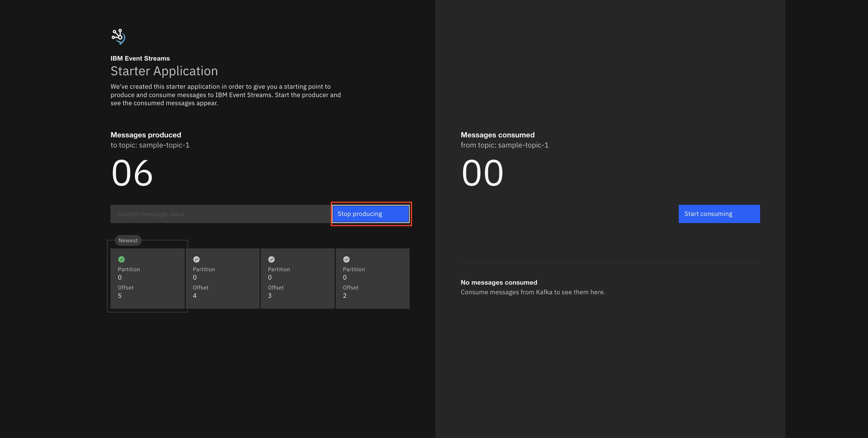Click the Messages produced heading
Image resolution: width=868 pixels, height=438 pixels.
[x=146, y=135]
